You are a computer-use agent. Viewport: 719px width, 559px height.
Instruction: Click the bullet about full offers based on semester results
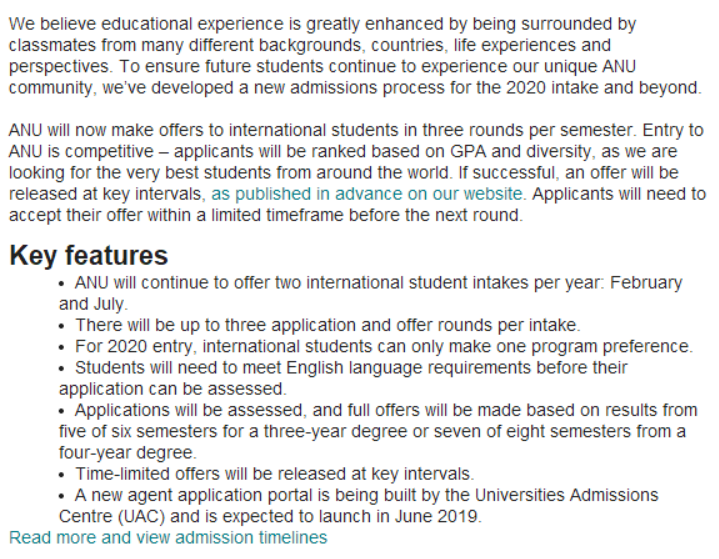coord(378,431)
